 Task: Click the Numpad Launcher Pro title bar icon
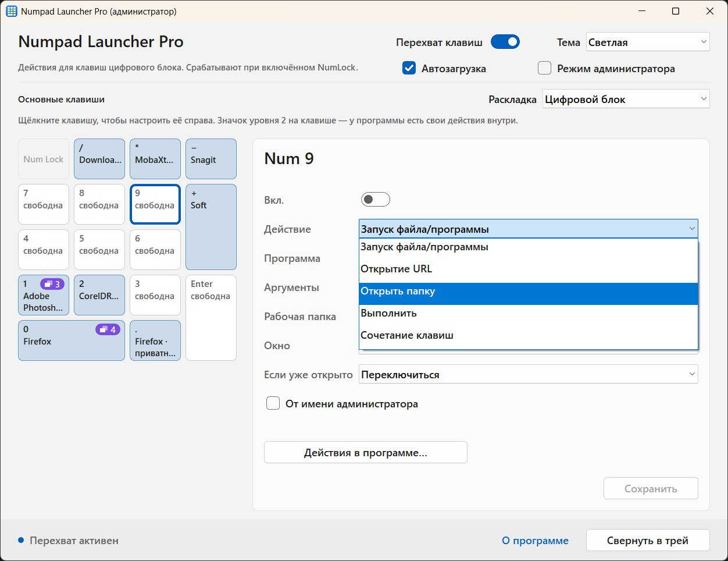[12, 11]
